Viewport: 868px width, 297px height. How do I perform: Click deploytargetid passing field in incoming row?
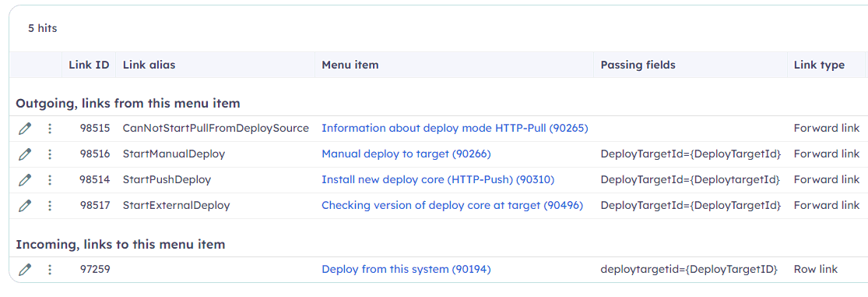click(x=689, y=270)
